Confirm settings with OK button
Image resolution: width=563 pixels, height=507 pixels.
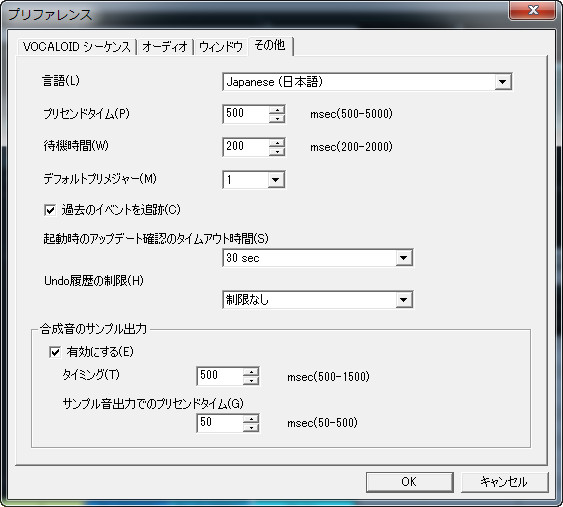(x=409, y=482)
